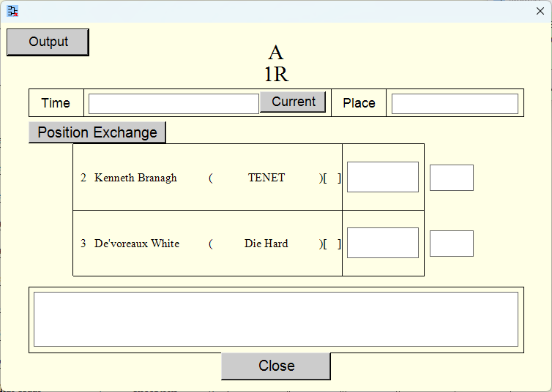
Task: Click the Output button
Action: point(48,42)
